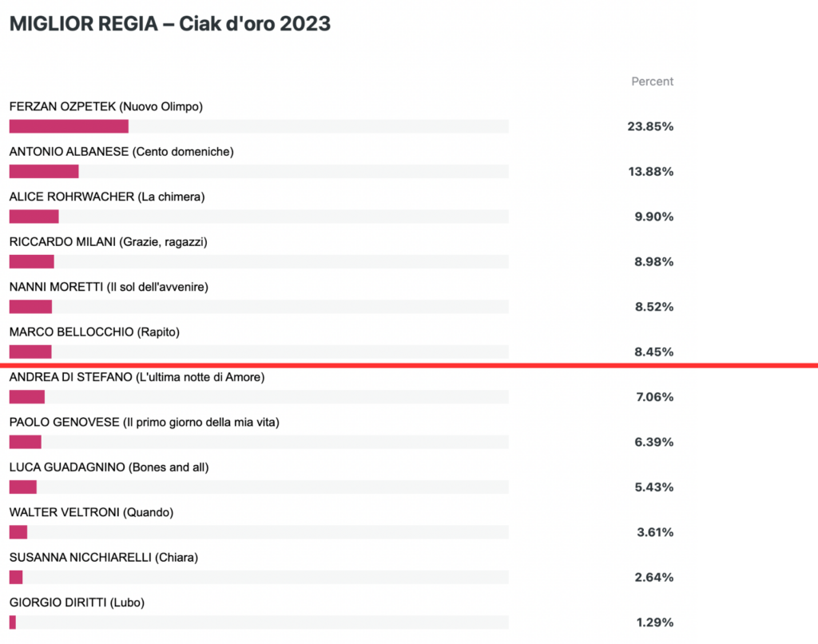
Task: Select the WALTER VELTRONI (Quando) label
Action: click(91, 512)
